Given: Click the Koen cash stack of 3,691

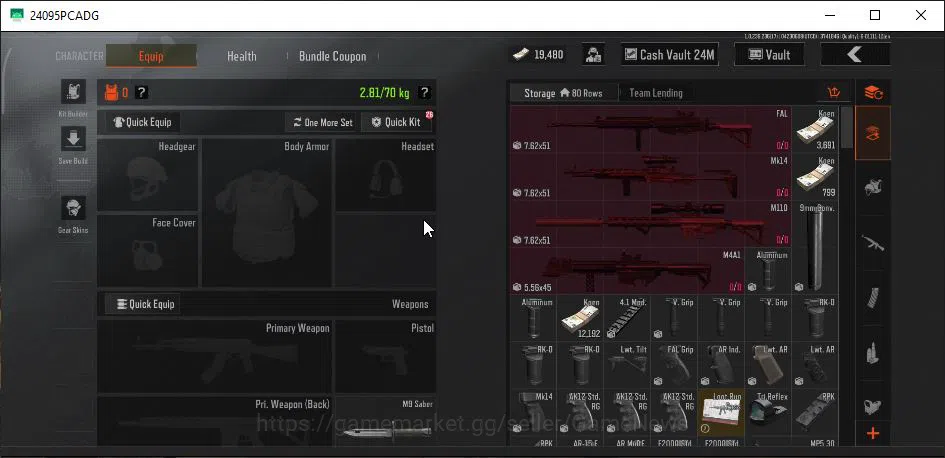Looking at the screenshot, I should 815,130.
